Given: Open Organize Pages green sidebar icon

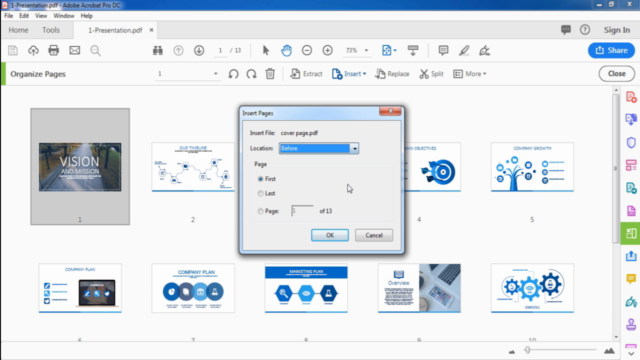Looking at the screenshot, I should [x=631, y=233].
